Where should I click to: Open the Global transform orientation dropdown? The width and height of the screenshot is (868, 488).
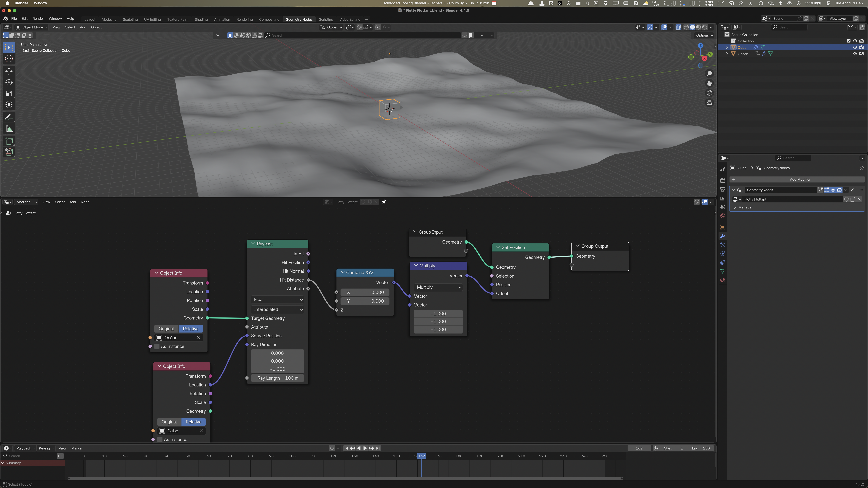click(x=331, y=27)
